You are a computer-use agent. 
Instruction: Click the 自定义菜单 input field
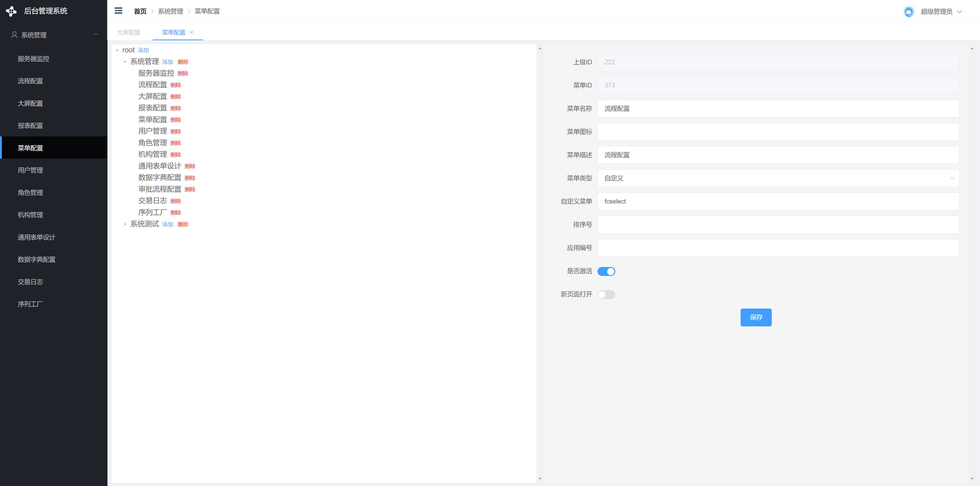point(778,201)
